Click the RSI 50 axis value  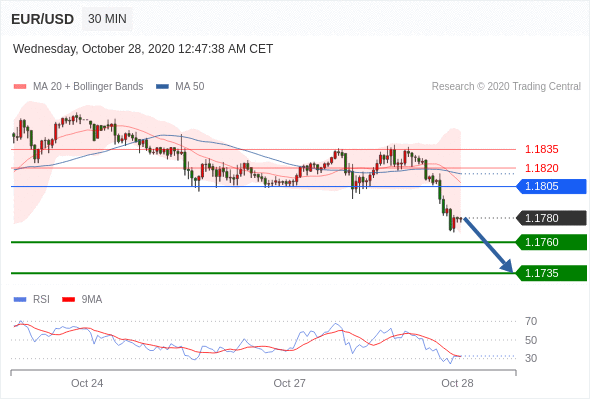pyautogui.click(x=531, y=340)
